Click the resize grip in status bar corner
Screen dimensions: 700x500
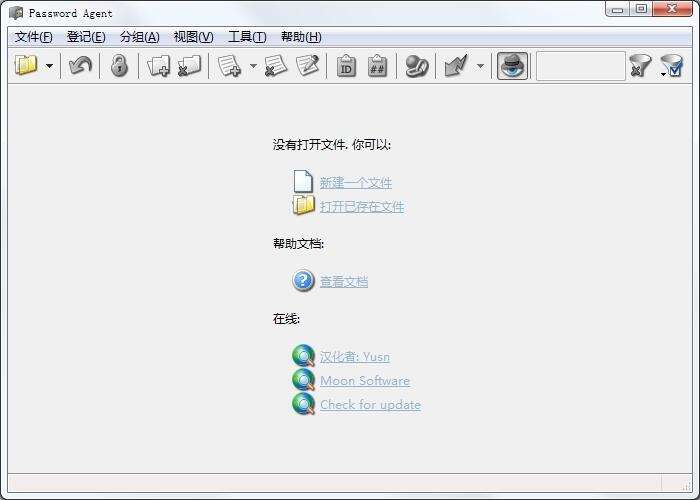(x=687, y=486)
